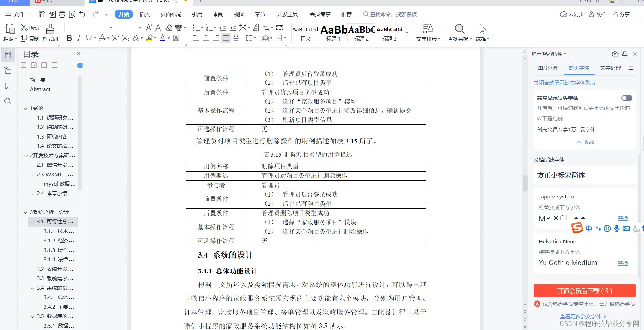Click the 分享 share button

(621, 14)
